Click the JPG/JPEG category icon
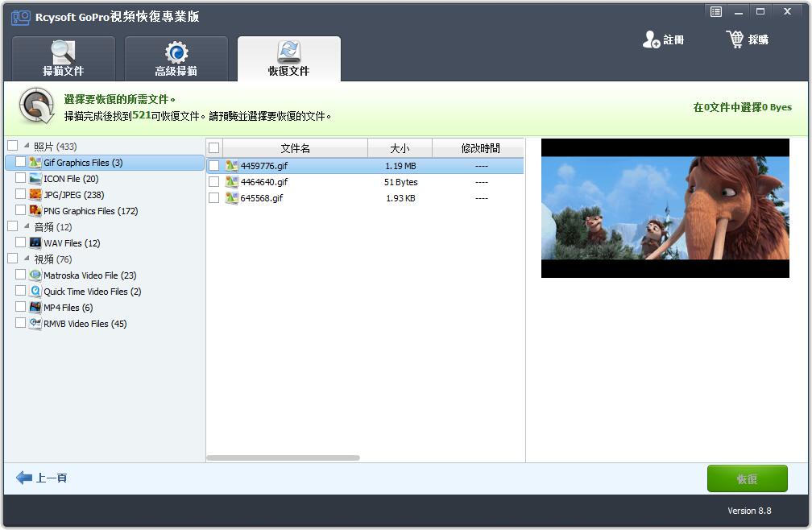 pos(35,195)
